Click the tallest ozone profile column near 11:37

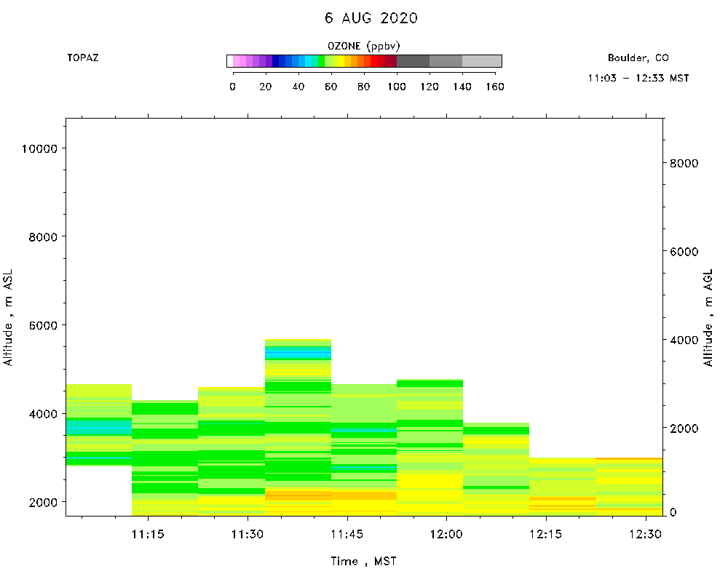pyautogui.click(x=298, y=428)
